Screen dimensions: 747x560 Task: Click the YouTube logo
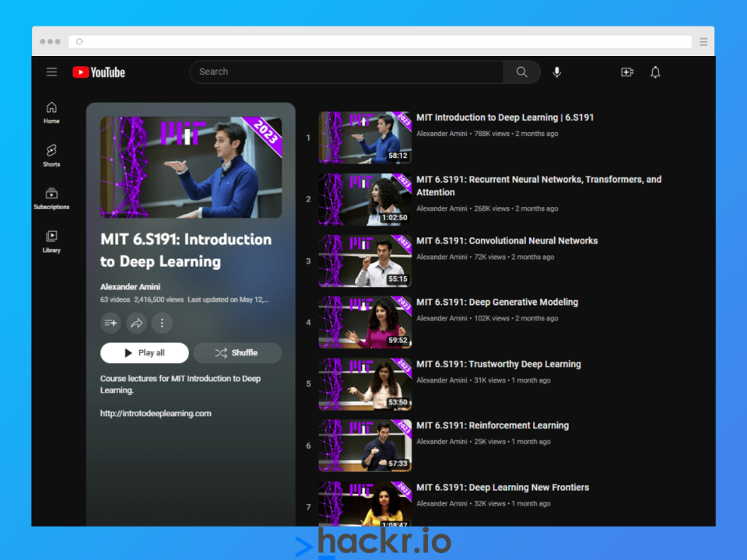[99, 72]
